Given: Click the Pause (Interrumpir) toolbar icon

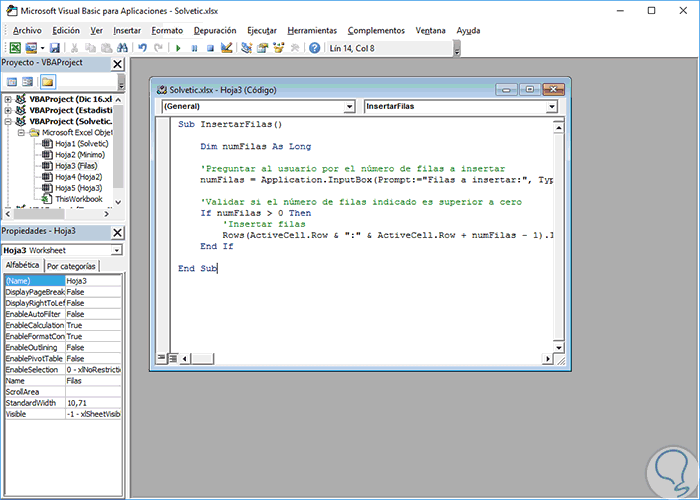Looking at the screenshot, I should tap(195, 47).
